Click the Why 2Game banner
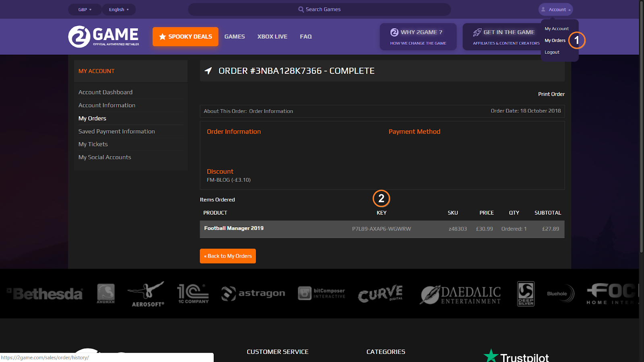This screenshot has height=362, width=644. click(x=418, y=37)
